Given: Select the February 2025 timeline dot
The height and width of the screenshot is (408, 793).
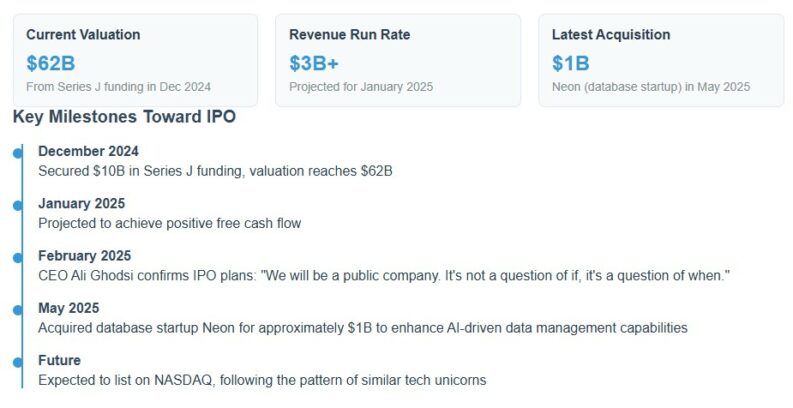Looking at the screenshot, I should pyautogui.click(x=18, y=257).
